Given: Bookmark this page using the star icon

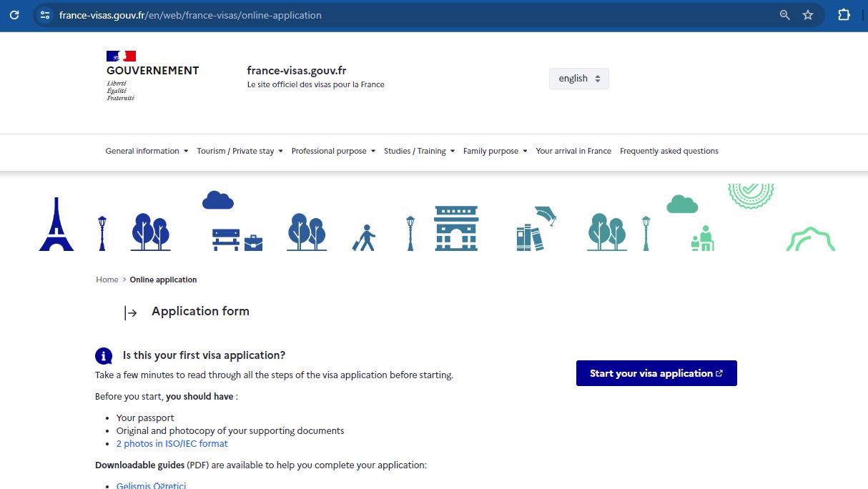Looking at the screenshot, I should (809, 14).
